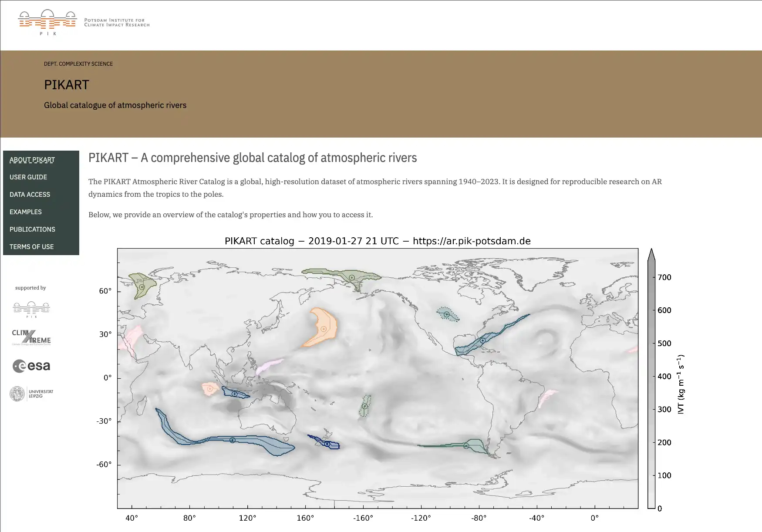Click the map title with catalog date

click(378, 241)
